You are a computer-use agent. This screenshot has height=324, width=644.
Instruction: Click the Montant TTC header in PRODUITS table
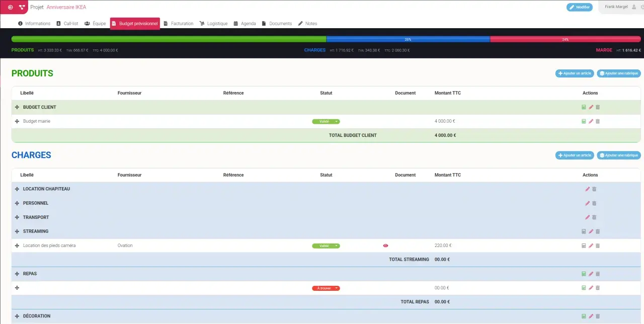click(x=448, y=93)
